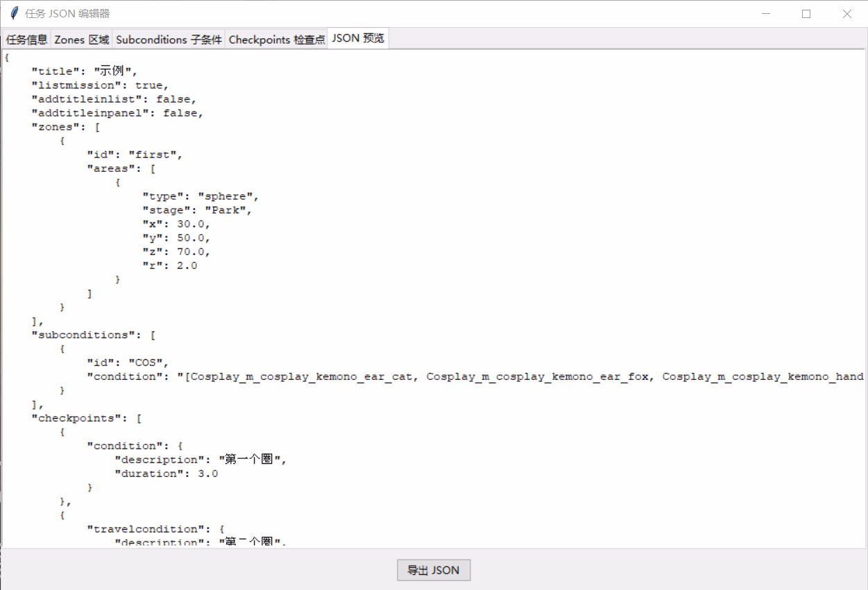Place cursor on "type": "sphere" line
Viewport: 868px width, 590px height.
201,196
